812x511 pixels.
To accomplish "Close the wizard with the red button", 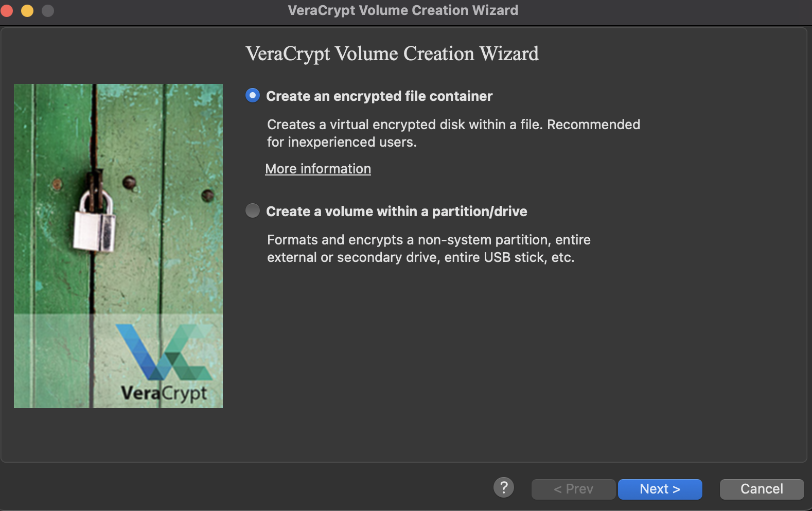I will click(x=7, y=10).
